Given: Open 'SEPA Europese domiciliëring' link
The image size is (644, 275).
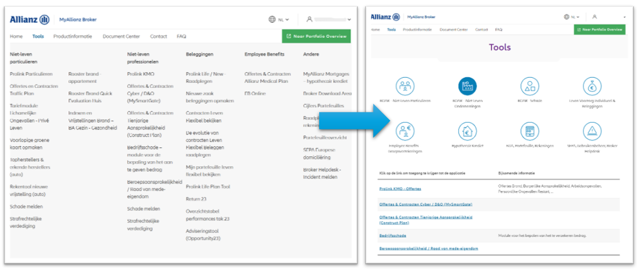Looking at the screenshot, I should (x=319, y=153).
